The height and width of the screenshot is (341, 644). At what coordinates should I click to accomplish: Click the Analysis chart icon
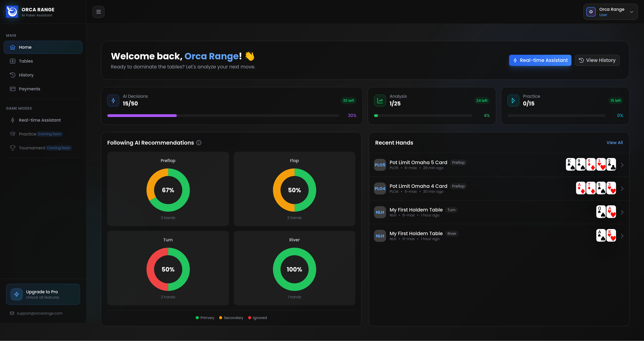[x=380, y=101]
